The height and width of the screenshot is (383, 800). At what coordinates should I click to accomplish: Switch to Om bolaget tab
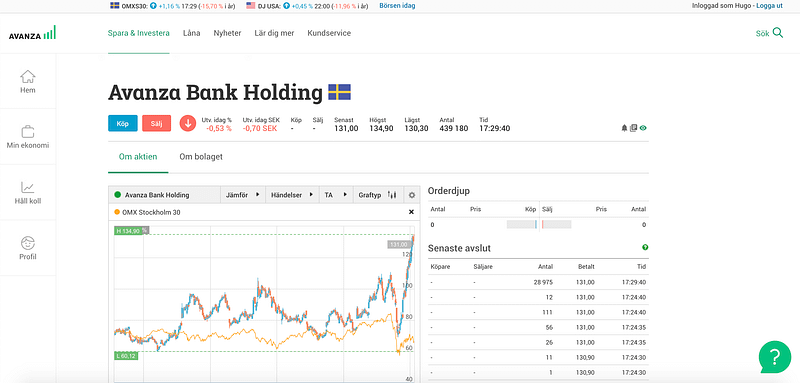[201, 157]
